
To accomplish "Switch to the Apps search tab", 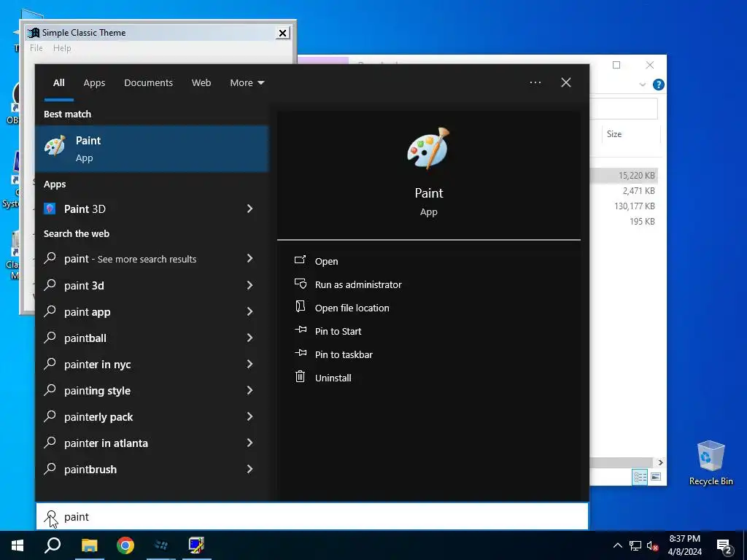I will tap(94, 83).
